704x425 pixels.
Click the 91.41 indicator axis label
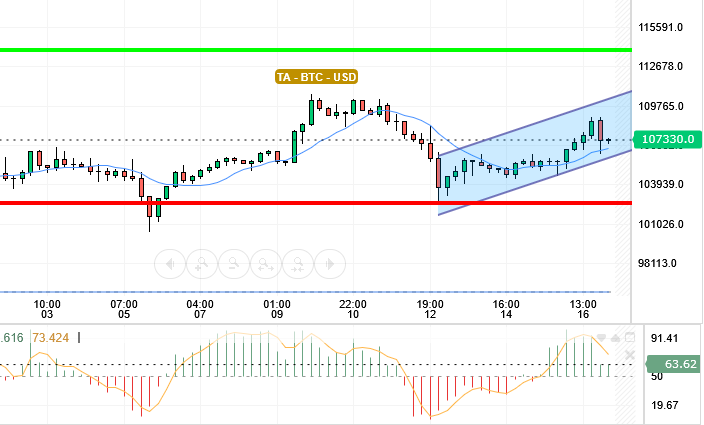664,338
